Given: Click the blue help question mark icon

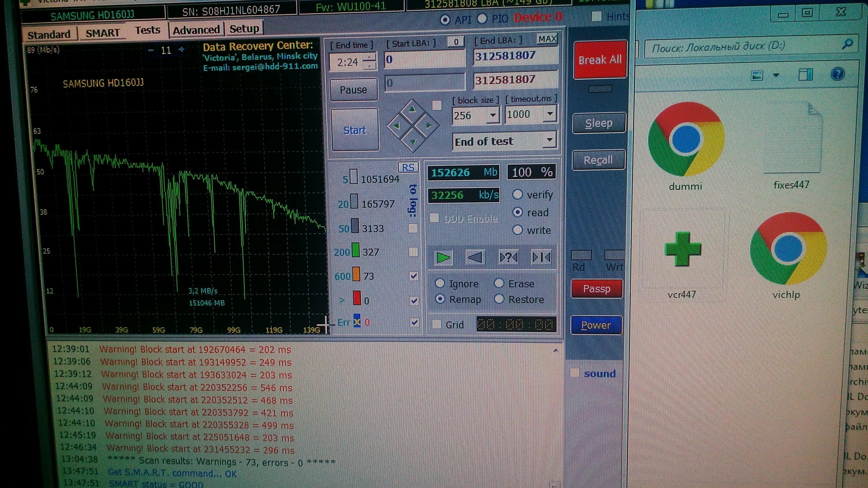Looking at the screenshot, I should point(837,74).
